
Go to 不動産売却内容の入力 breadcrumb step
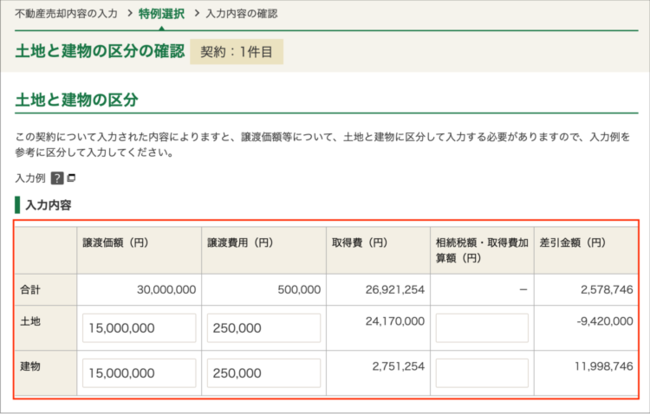(x=66, y=14)
